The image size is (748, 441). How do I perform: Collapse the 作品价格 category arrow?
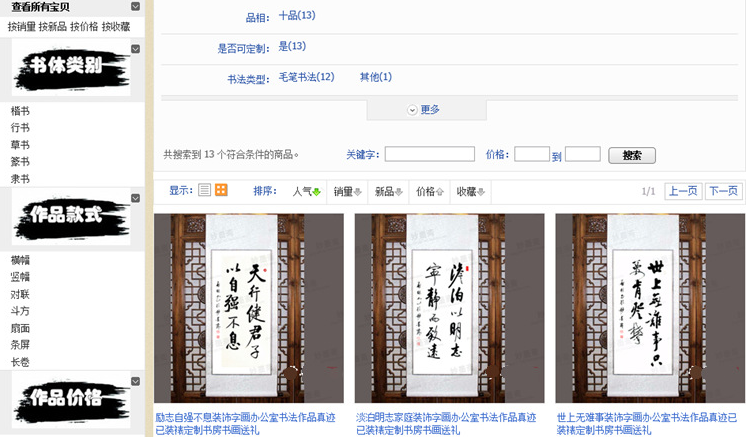click(135, 381)
